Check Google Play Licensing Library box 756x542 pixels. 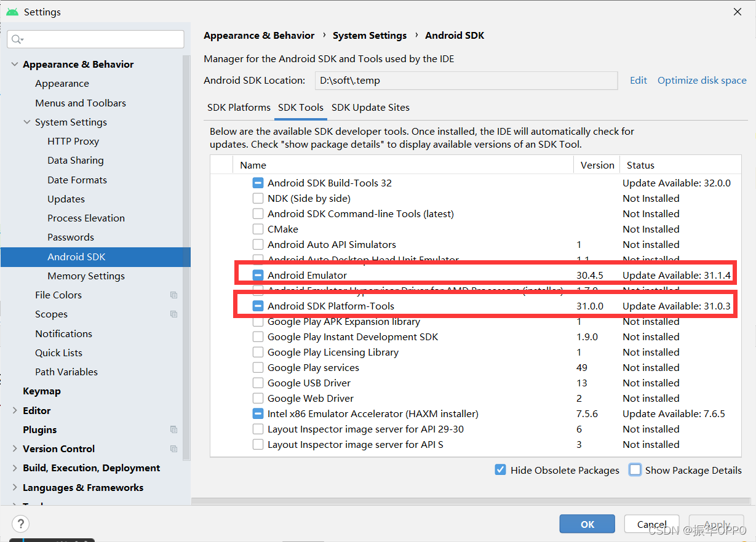click(x=258, y=352)
